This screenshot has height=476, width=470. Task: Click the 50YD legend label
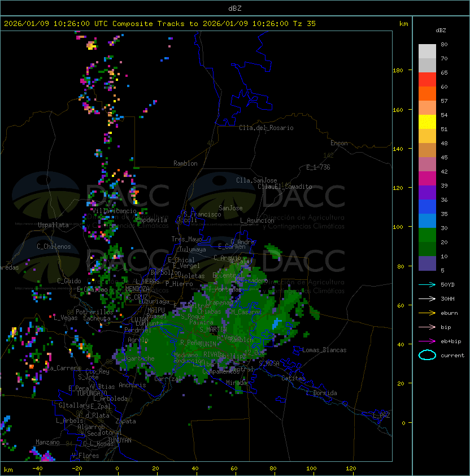tap(447, 285)
